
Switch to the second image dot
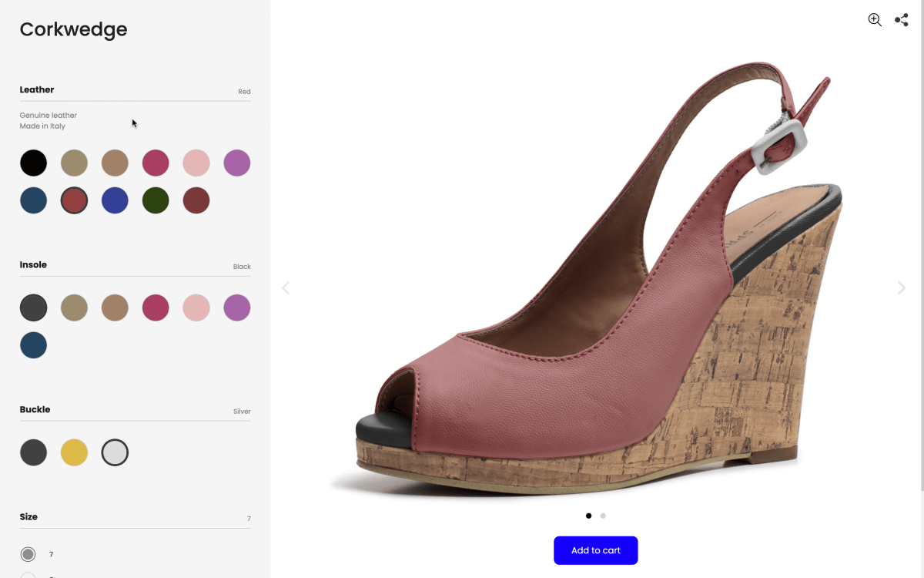click(x=603, y=516)
